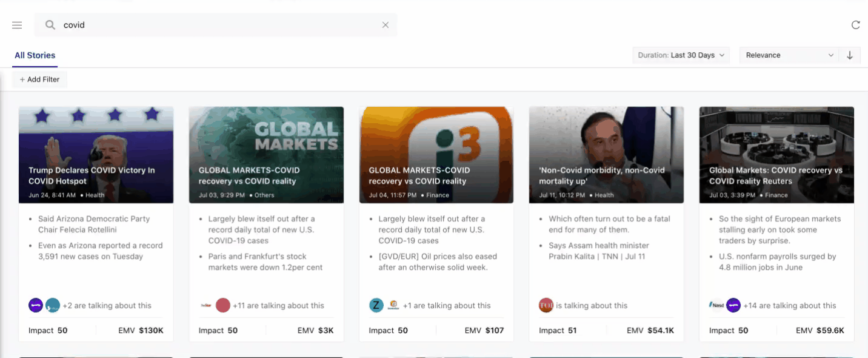Click 'Jul 03, 3:39 PM • Finance' timestamp
Image resolution: width=868 pixels, height=358 pixels.
click(x=749, y=195)
